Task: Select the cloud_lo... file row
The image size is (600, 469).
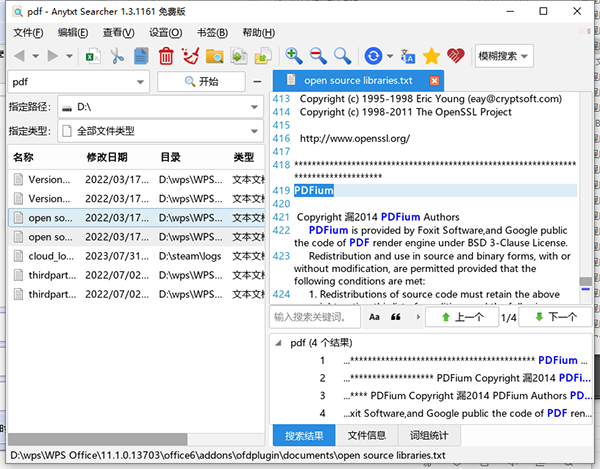Action: [x=137, y=256]
